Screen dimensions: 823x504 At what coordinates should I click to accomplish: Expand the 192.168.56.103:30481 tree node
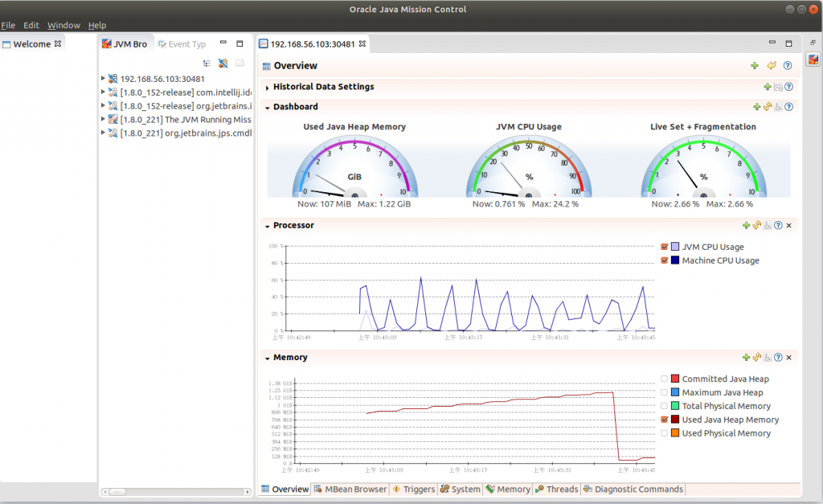coord(103,79)
